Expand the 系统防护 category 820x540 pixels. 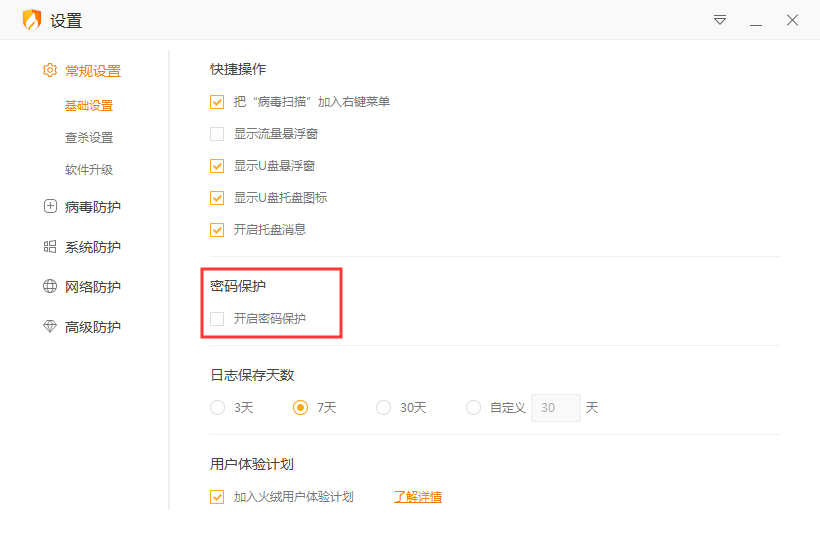point(92,247)
